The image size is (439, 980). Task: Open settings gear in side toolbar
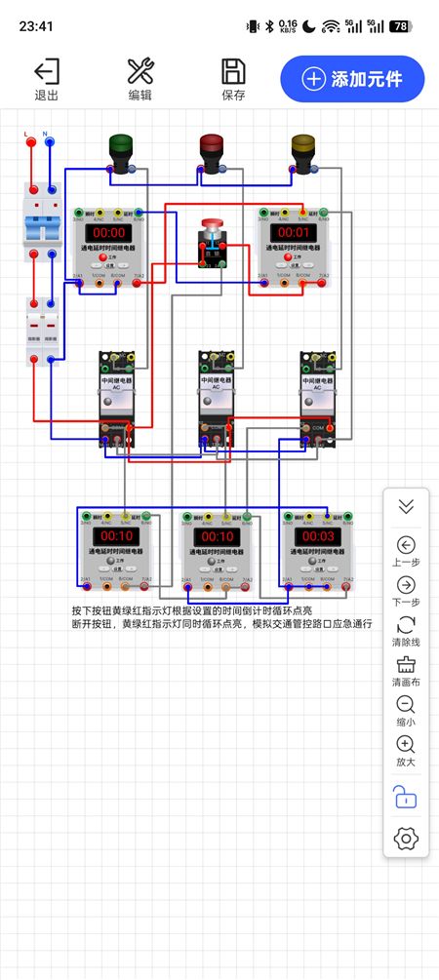[406, 839]
